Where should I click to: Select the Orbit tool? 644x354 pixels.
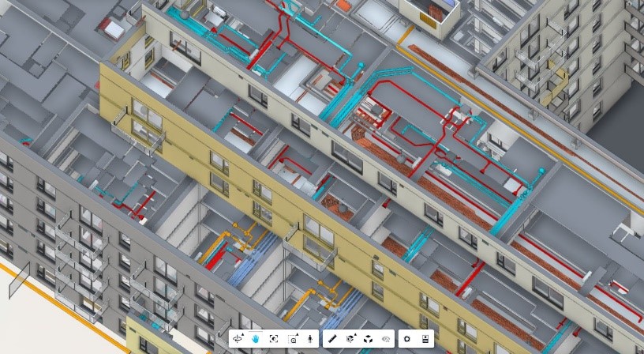(x=238, y=338)
